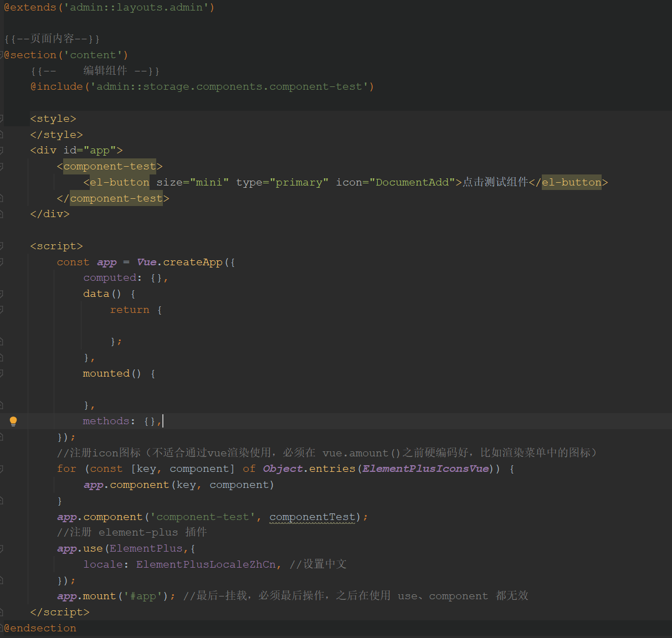The width and height of the screenshot is (672, 638).
Task: Click the '@include' directive
Action: pos(57,87)
